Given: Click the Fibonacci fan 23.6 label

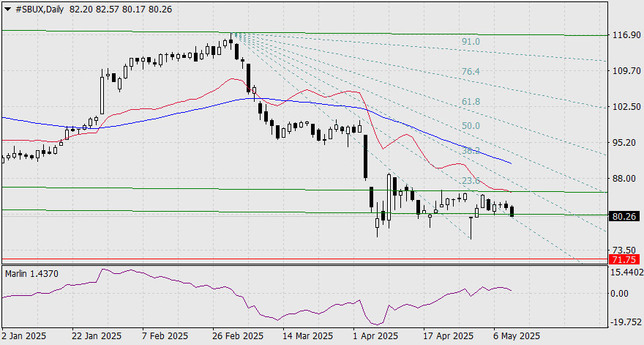Looking at the screenshot, I should [x=471, y=181].
